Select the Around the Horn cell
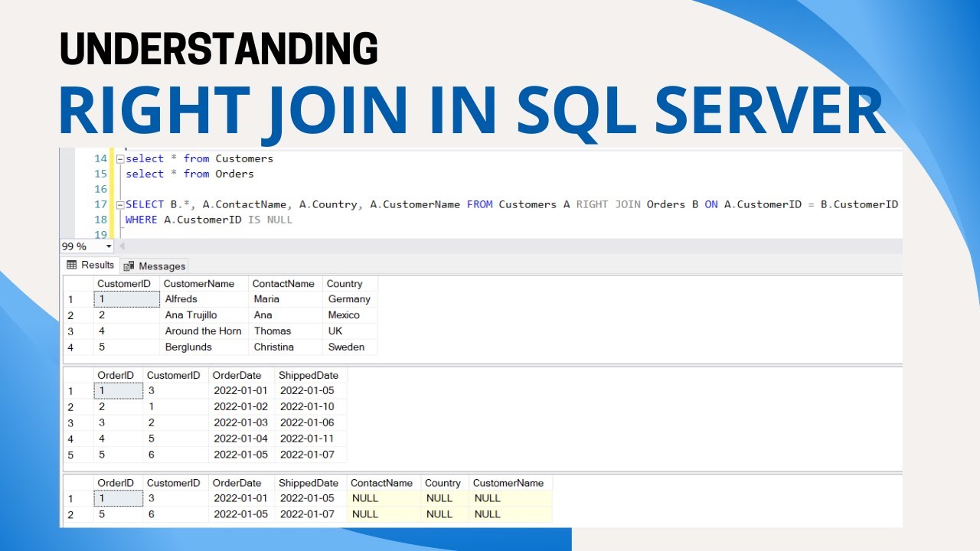This screenshot has width=980, height=551. point(204,331)
